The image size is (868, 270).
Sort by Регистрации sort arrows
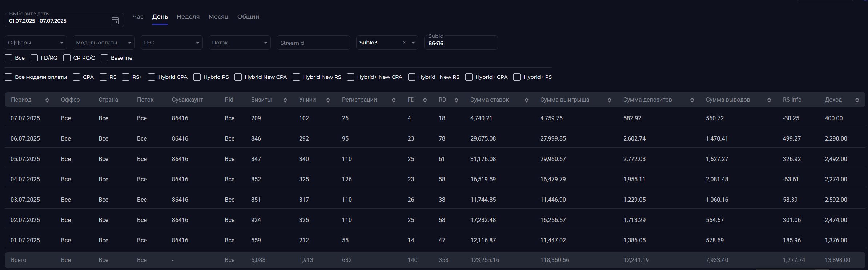click(x=394, y=100)
